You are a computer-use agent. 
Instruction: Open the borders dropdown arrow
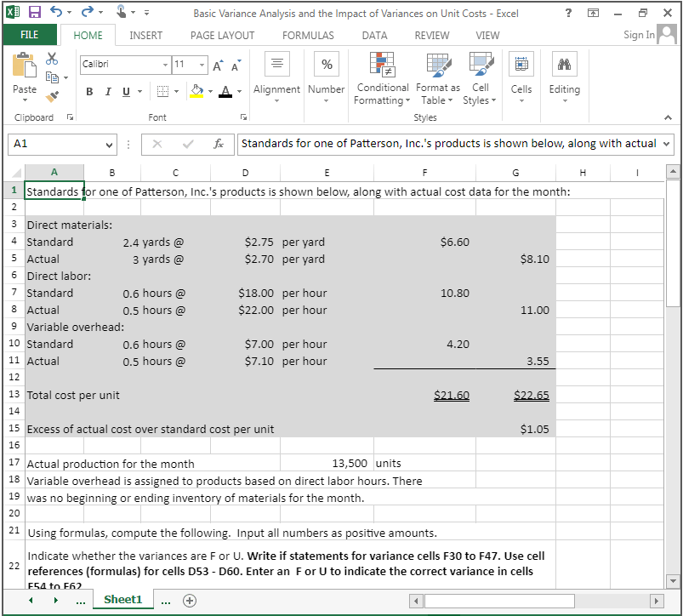176,92
